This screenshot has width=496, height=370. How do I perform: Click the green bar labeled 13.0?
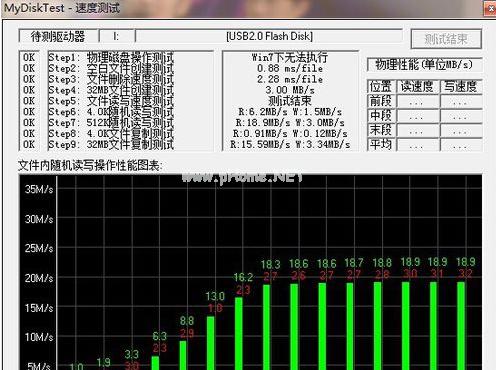click(211, 343)
